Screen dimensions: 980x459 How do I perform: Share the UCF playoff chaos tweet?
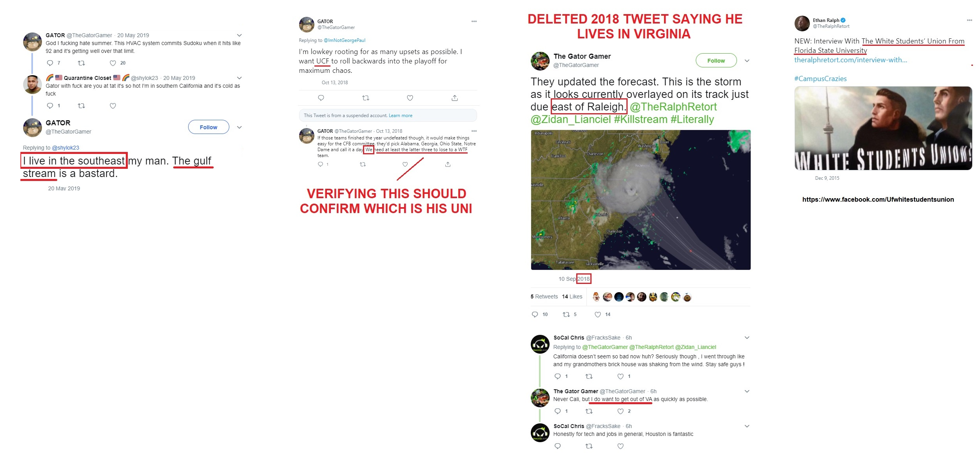pos(455,98)
